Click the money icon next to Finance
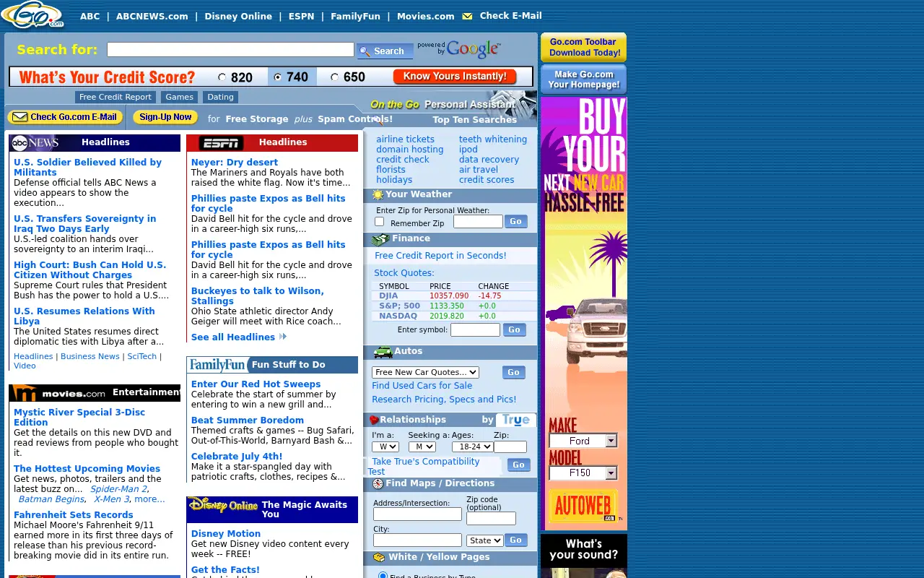The width and height of the screenshot is (924, 578). [x=380, y=239]
